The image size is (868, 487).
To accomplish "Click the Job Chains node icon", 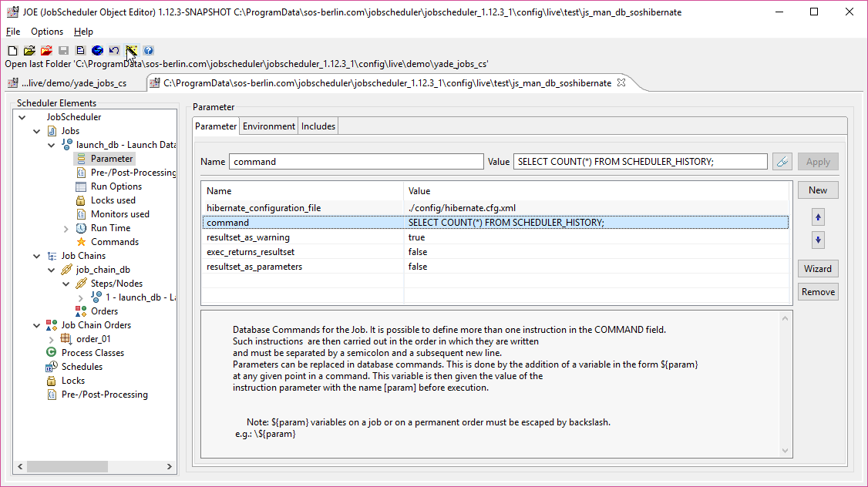I will point(52,256).
